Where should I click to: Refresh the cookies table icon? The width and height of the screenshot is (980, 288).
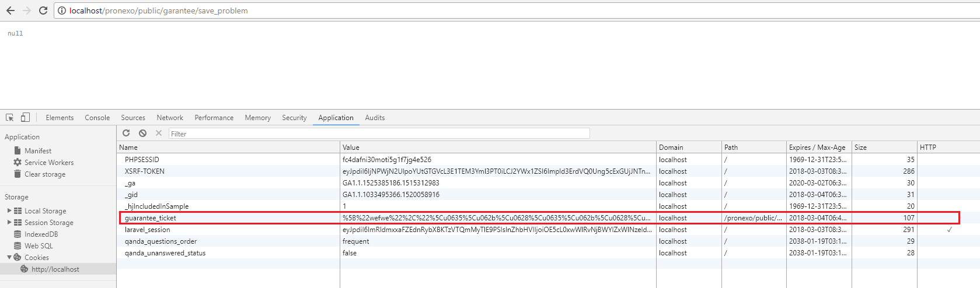click(x=126, y=134)
